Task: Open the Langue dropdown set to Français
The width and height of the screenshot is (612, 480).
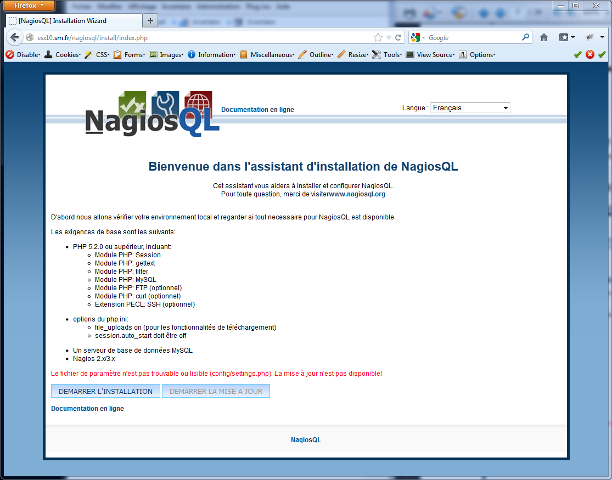Action: (470, 108)
